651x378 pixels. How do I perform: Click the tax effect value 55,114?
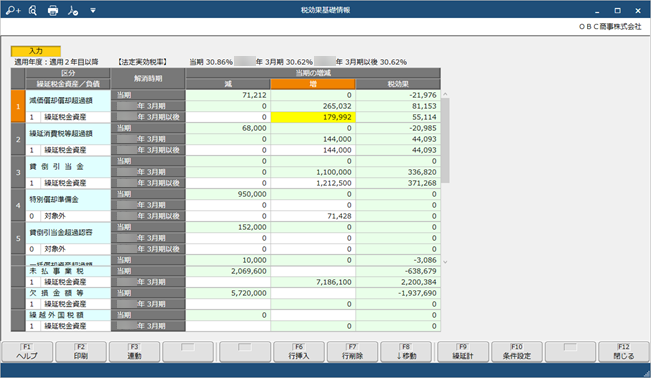click(398, 117)
